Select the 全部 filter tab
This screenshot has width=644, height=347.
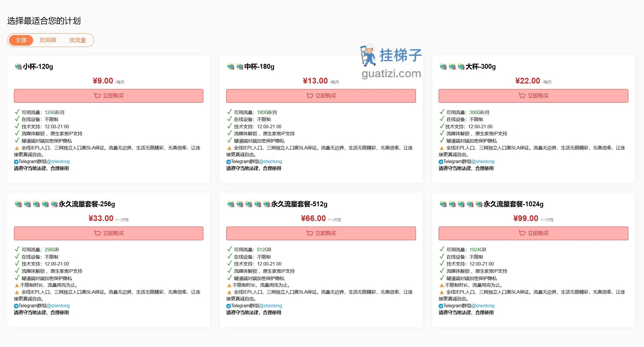(x=21, y=40)
